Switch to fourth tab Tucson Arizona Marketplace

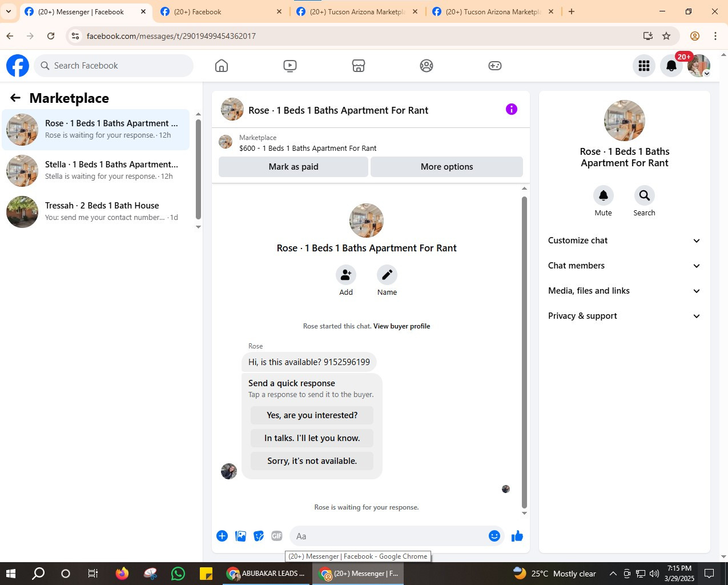click(x=493, y=11)
